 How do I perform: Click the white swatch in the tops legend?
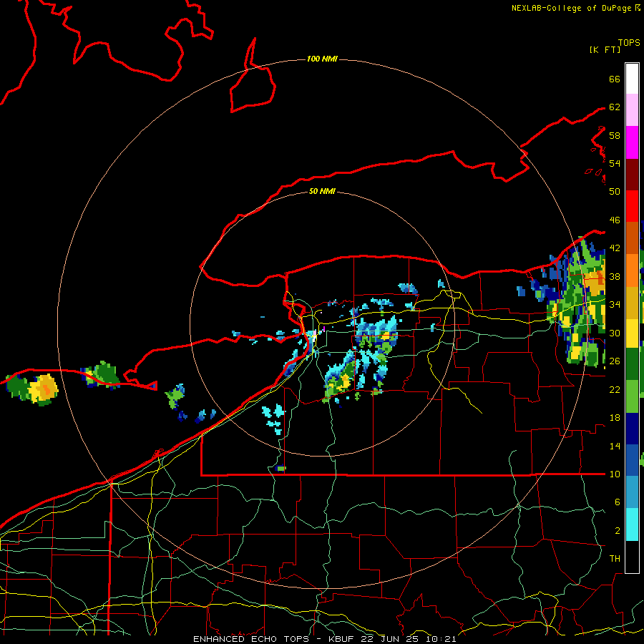[632, 79]
